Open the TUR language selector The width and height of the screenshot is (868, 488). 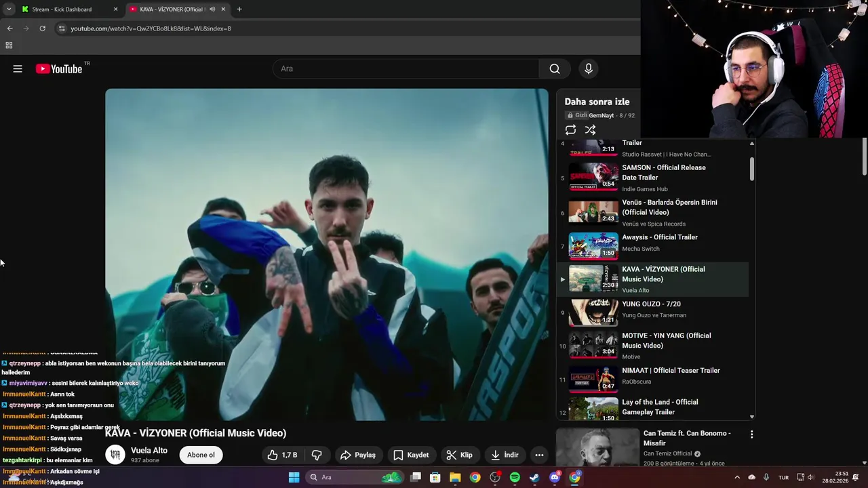[783, 477]
